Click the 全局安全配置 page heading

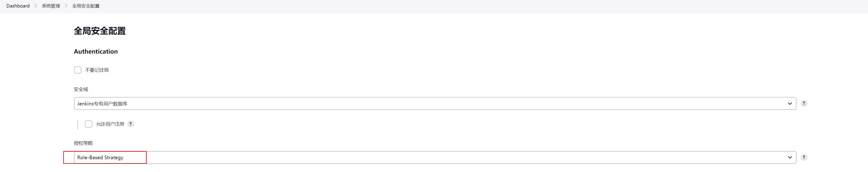tap(100, 31)
